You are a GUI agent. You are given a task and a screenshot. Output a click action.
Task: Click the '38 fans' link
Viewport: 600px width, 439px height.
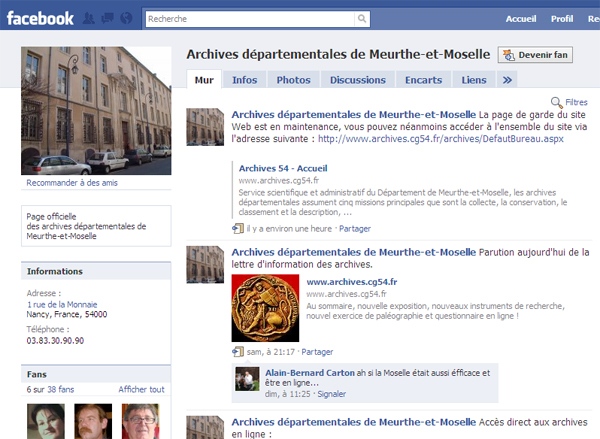click(x=60, y=390)
